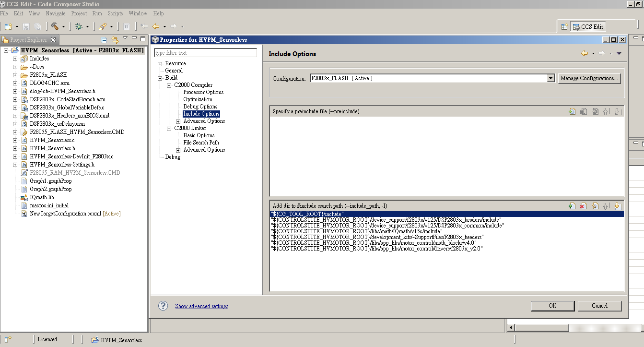
Task: Open the Project menu
Action: (79, 13)
